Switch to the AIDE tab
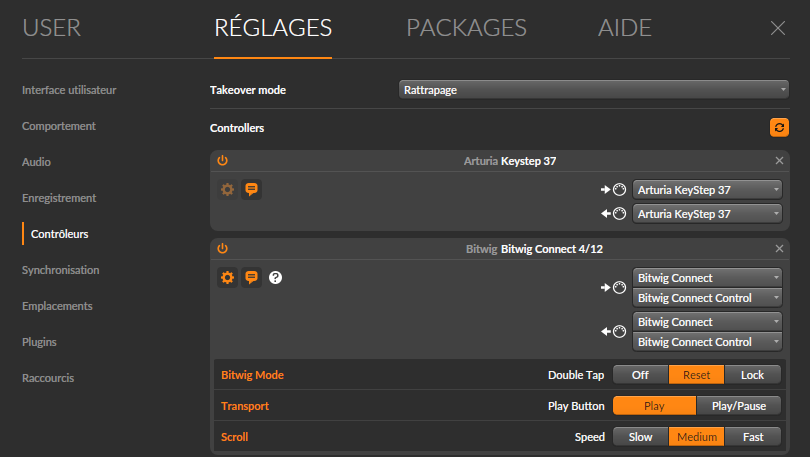 pos(624,28)
